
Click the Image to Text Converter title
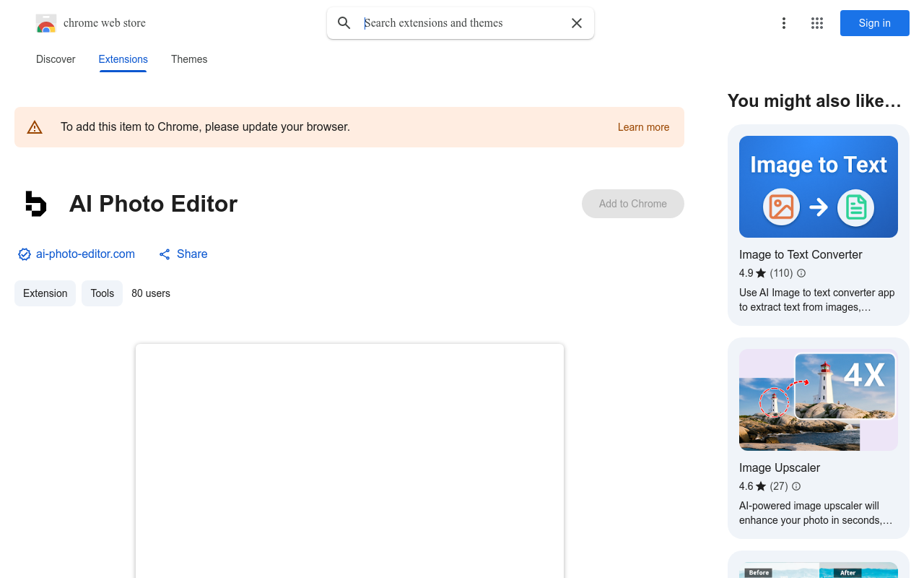click(801, 254)
